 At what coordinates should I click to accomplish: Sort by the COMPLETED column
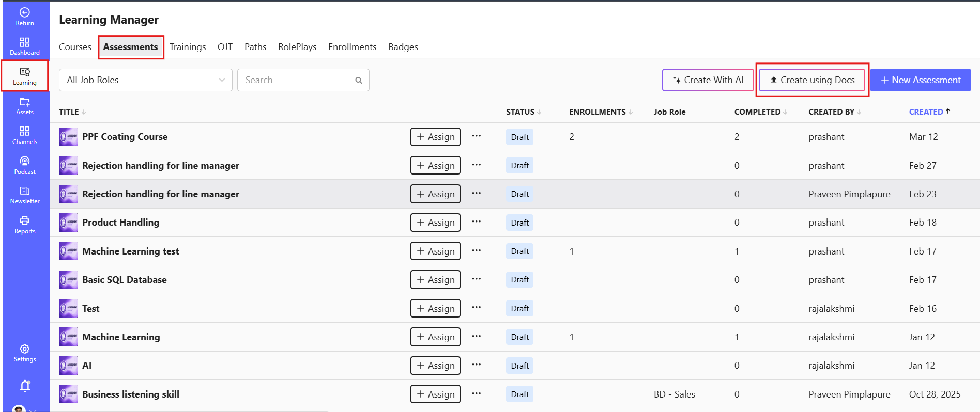point(761,112)
